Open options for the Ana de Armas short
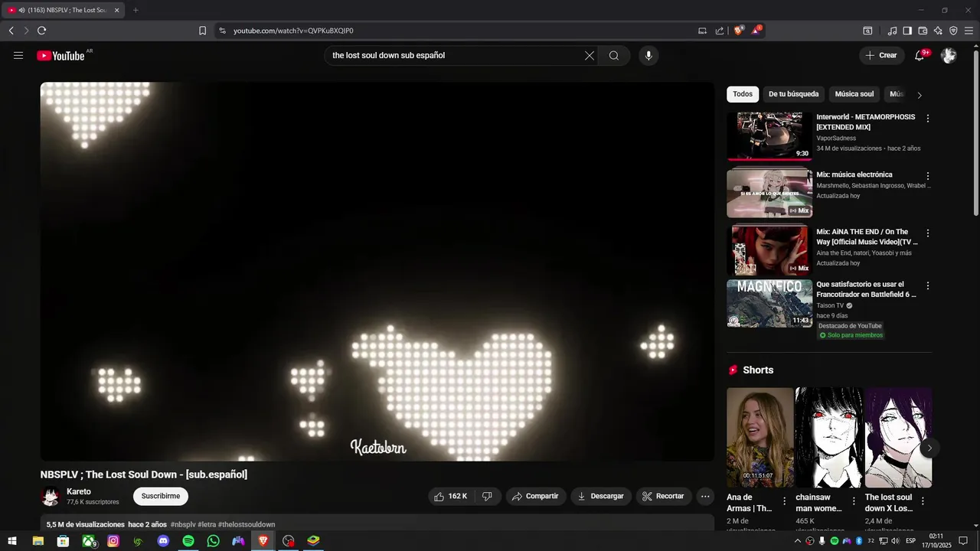 [784, 501]
